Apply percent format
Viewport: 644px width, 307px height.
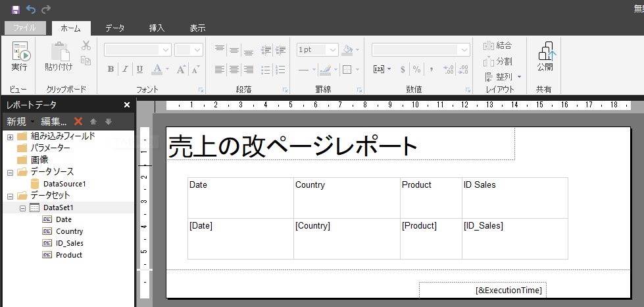pos(417,69)
